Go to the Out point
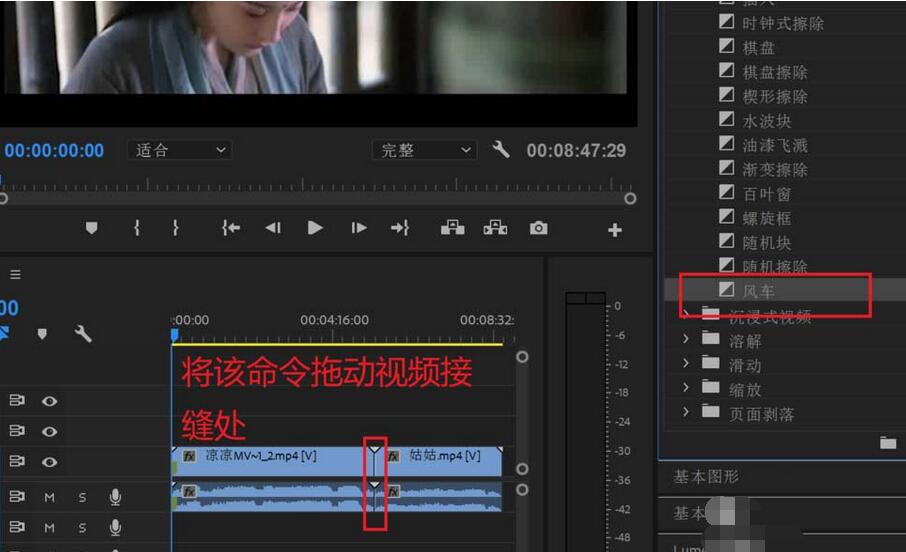 tap(400, 228)
